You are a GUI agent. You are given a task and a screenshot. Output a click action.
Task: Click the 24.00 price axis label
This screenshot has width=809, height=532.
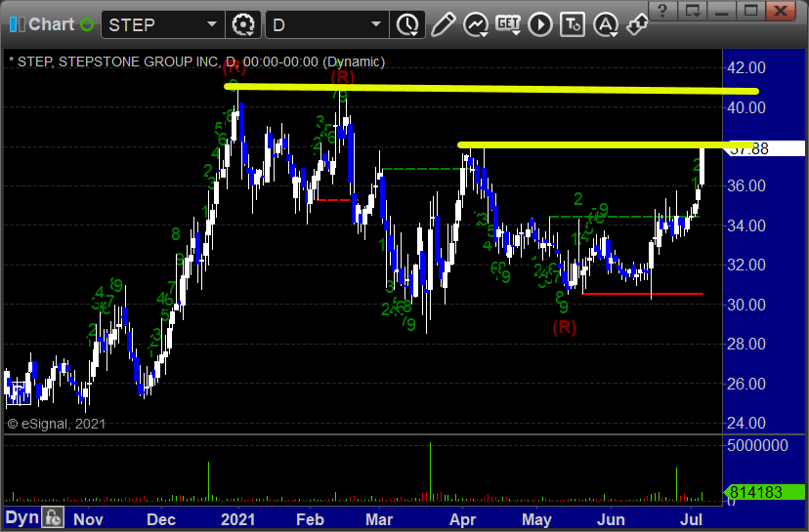pos(746,423)
